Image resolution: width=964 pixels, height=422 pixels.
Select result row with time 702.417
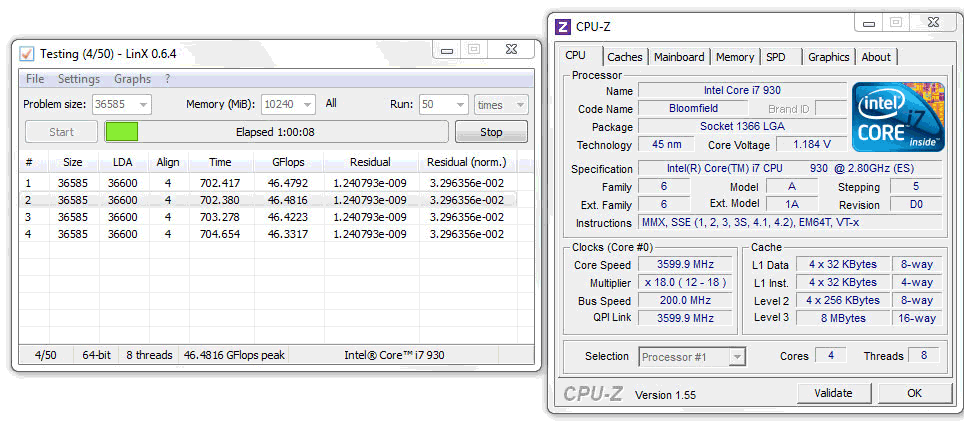pos(268,183)
